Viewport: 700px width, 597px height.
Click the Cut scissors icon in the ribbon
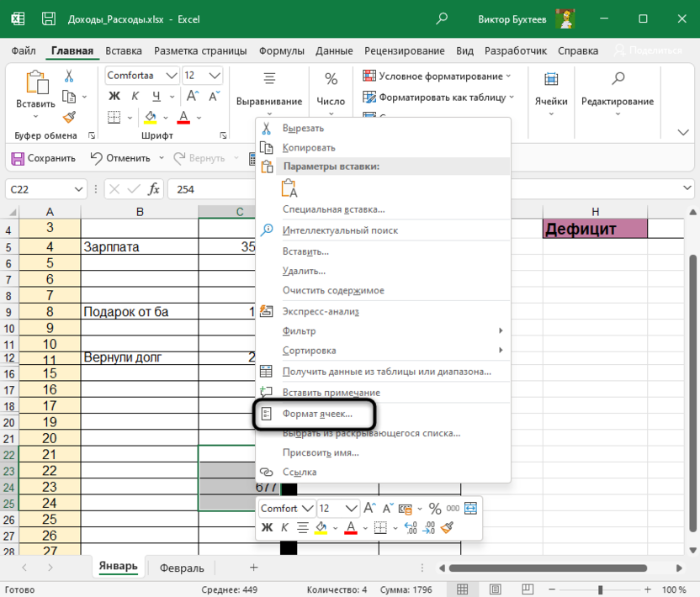coord(70,76)
